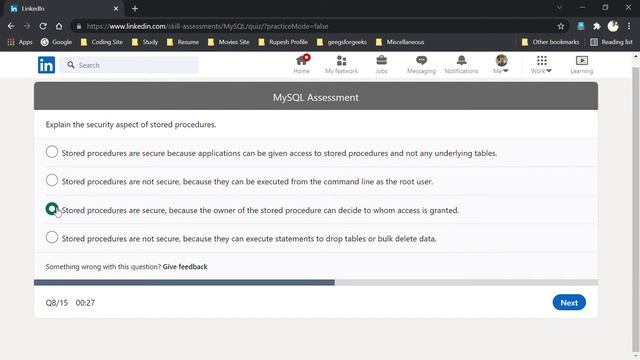Click the Q8/15 question counter
640x360 pixels.
pos(57,303)
